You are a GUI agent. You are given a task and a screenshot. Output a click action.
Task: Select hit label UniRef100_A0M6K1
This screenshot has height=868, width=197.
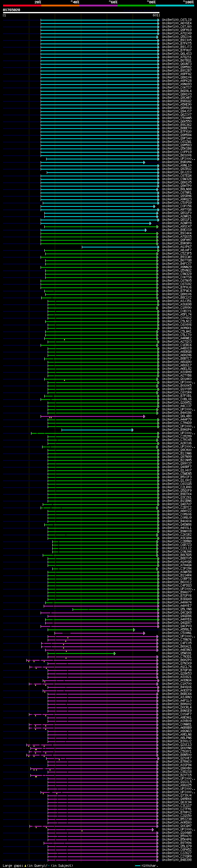pos(176,328)
